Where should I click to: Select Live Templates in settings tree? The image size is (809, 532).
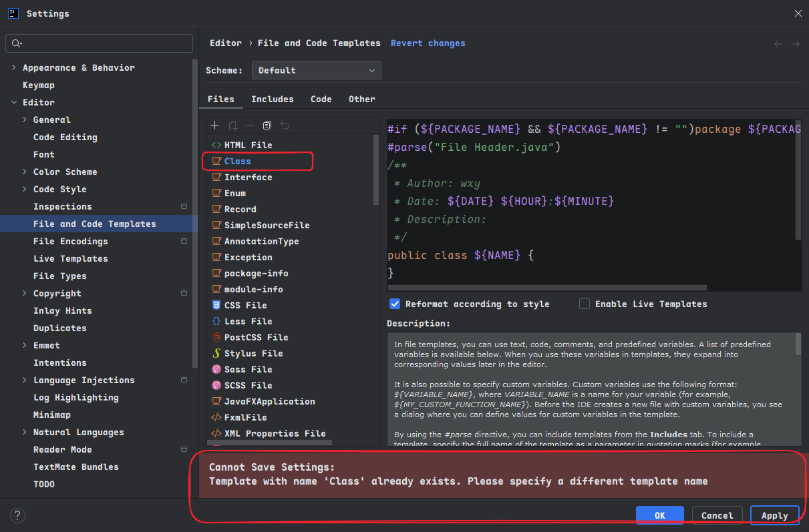click(x=70, y=258)
